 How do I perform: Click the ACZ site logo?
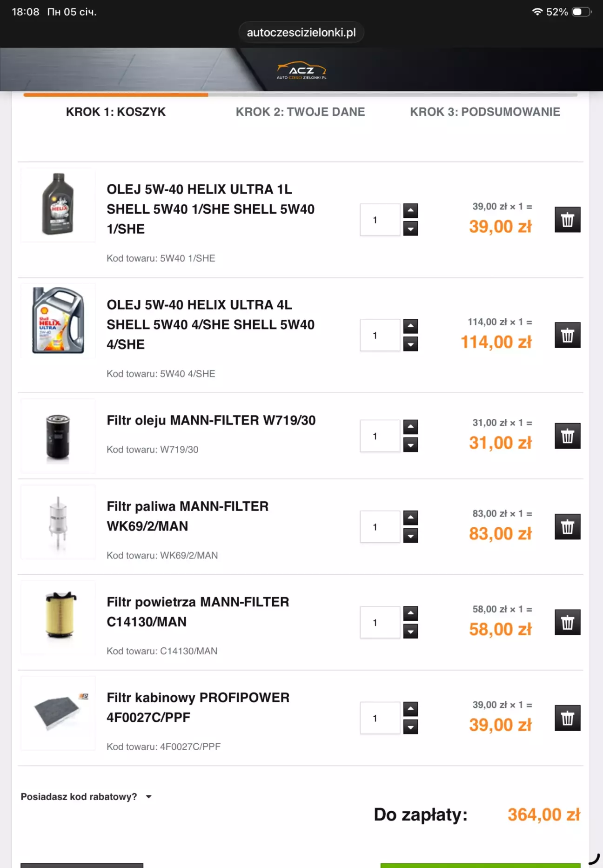tap(301, 71)
